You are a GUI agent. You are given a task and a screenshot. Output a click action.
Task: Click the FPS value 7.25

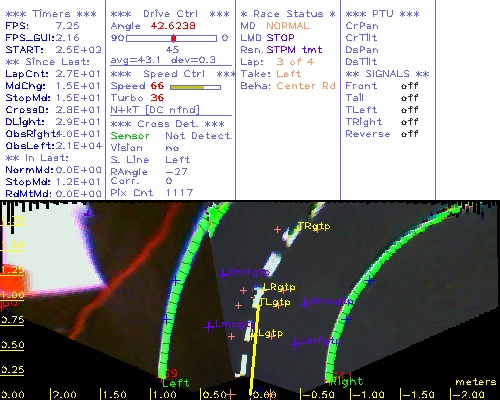tap(68, 26)
